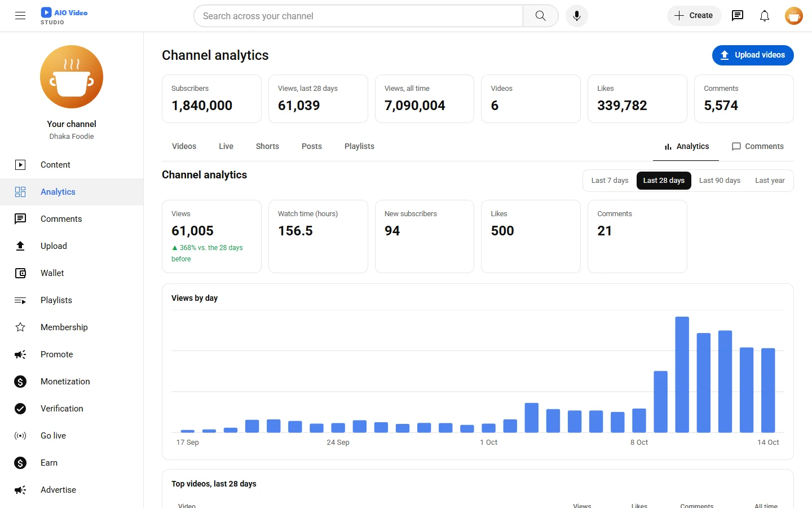Click the Create button
This screenshot has width=812, height=508.
point(694,16)
